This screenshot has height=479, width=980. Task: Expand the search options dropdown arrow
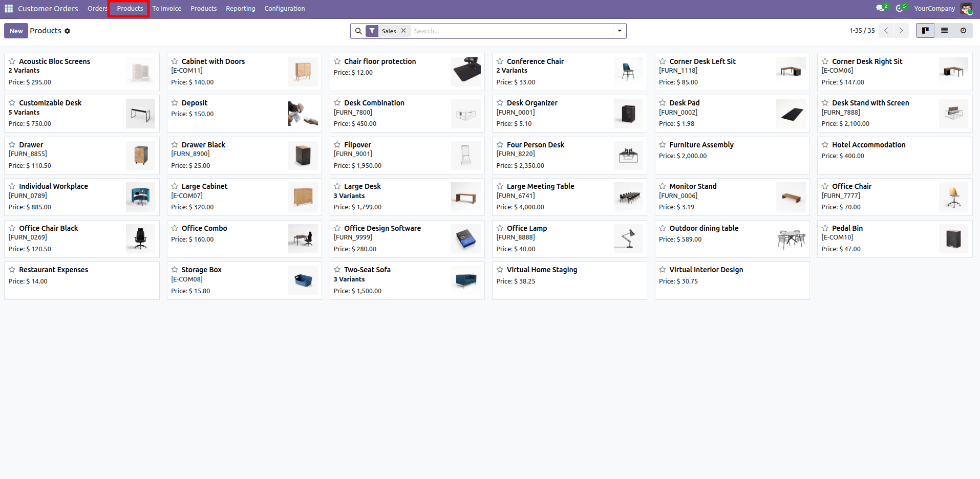coord(619,31)
